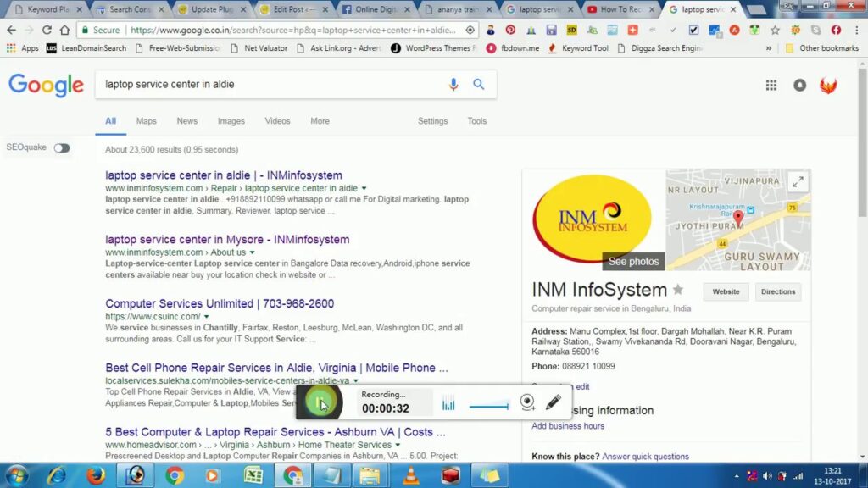Open Chrome three-dot menu
The width and height of the screenshot is (868, 488).
(x=856, y=30)
